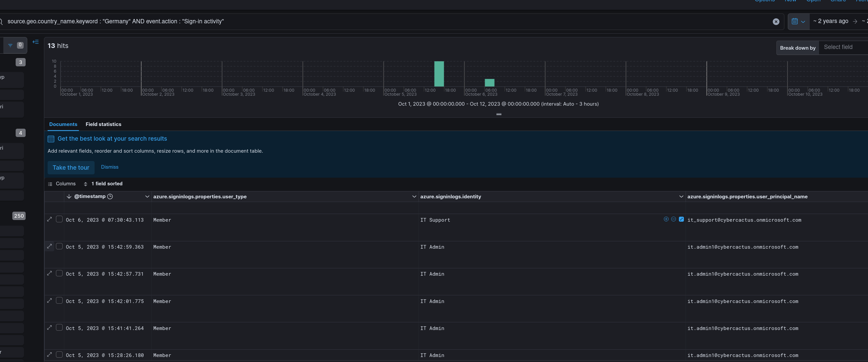Dismiss the search results tour banner
This screenshot has height=362, width=868.
click(x=110, y=167)
